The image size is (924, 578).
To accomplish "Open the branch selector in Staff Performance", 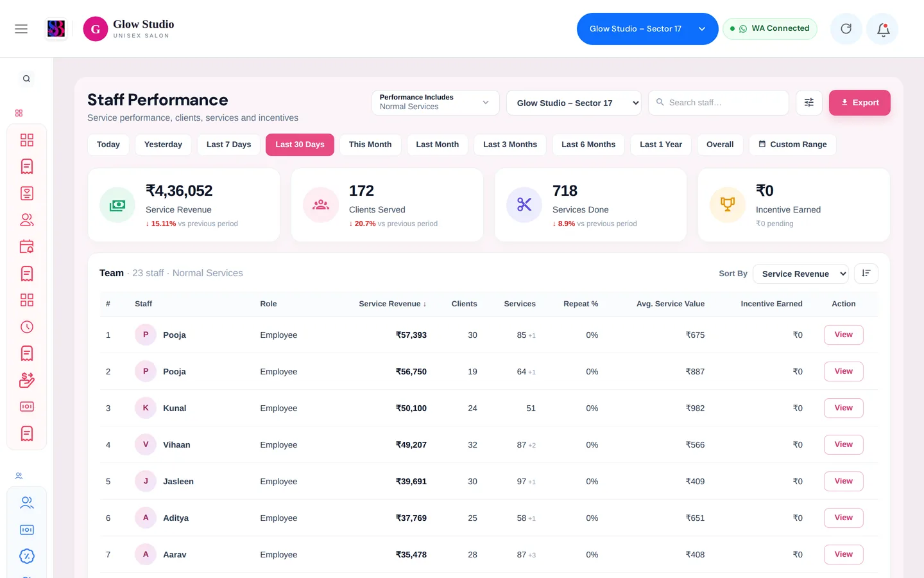I will (574, 103).
